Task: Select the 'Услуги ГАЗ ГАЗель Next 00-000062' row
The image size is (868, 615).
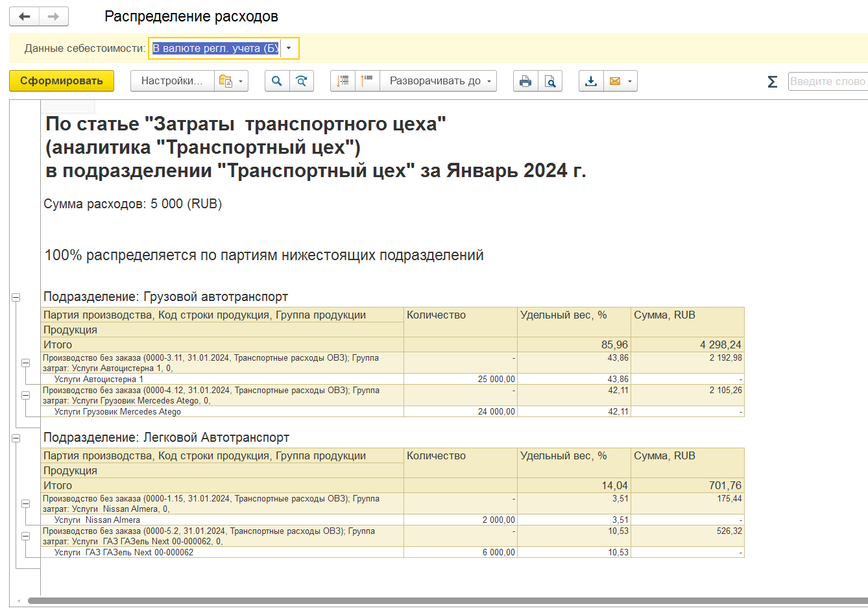Action: (x=392, y=552)
